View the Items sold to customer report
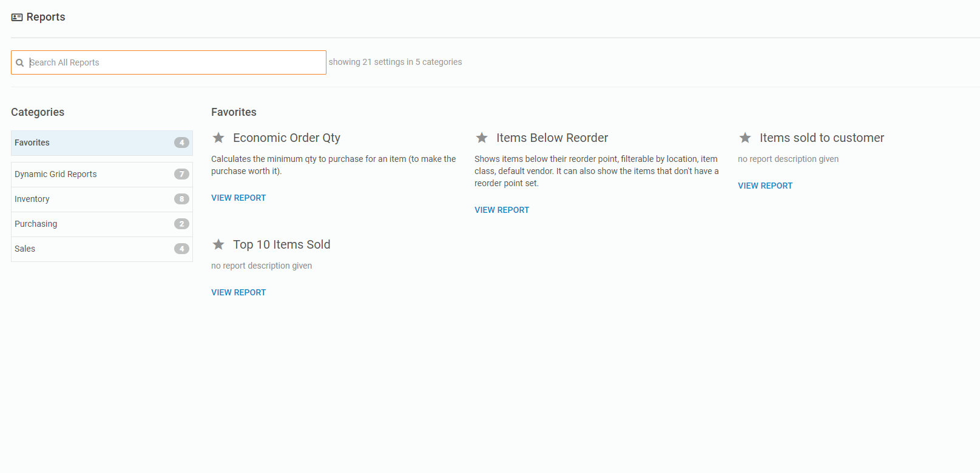Screen dimensions: 980x473 tap(765, 186)
